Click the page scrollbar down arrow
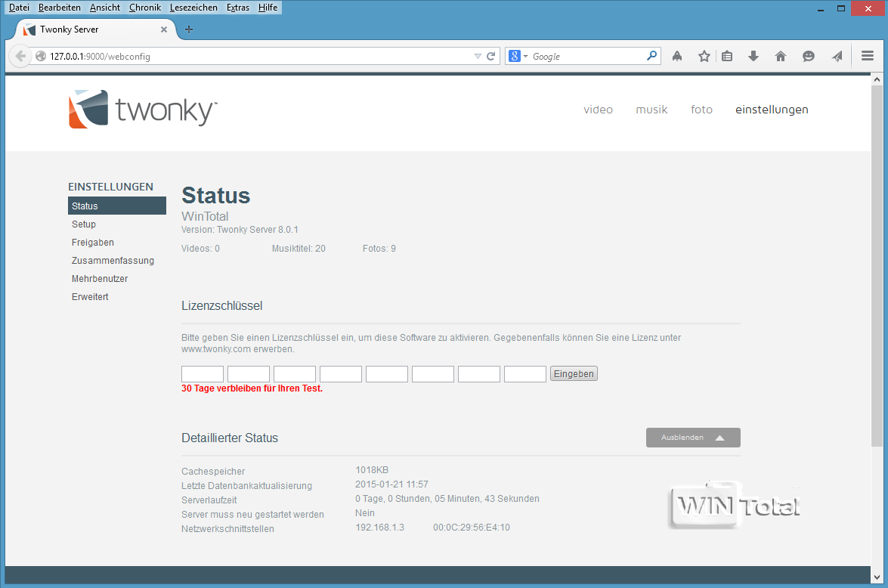 tap(877, 577)
